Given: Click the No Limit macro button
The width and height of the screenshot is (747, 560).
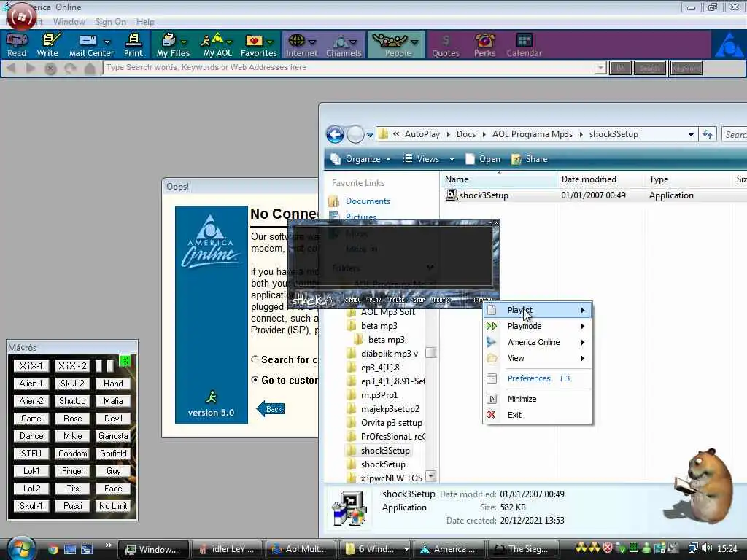Looking at the screenshot, I should click(x=113, y=506).
